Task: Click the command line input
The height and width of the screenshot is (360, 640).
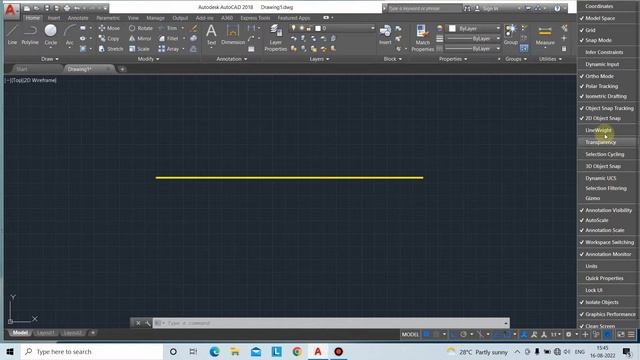Action: pos(331,323)
